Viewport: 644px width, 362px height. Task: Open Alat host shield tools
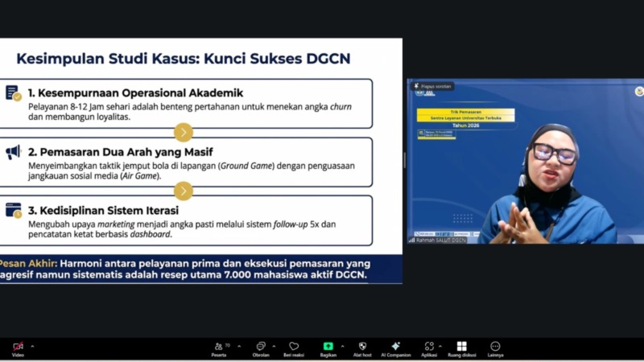pyautogui.click(x=362, y=347)
